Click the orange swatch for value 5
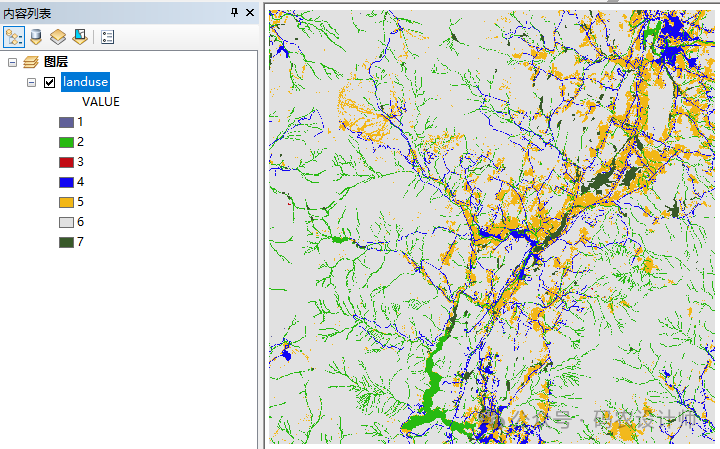This screenshot has width=720, height=449. point(66,202)
